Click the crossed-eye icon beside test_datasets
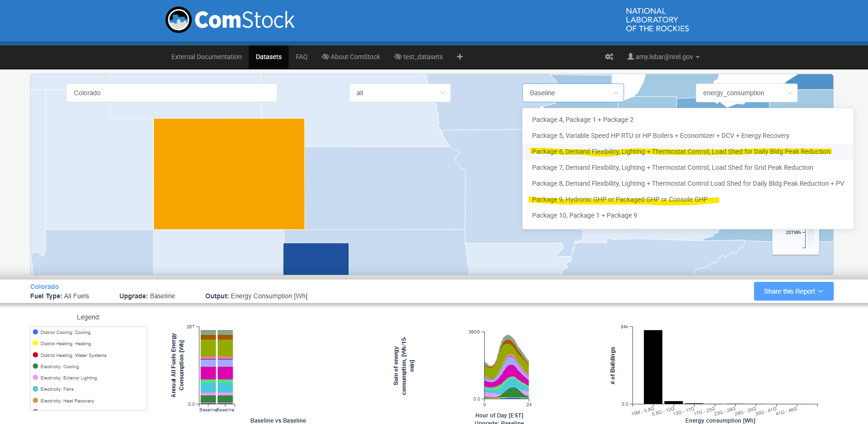Screen dimensions: 868x424 tap(398, 57)
